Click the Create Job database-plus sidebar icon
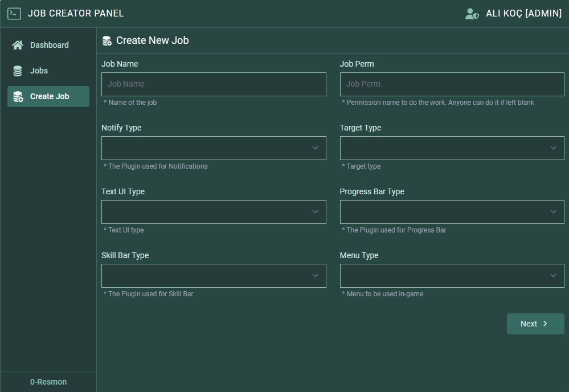 click(18, 96)
